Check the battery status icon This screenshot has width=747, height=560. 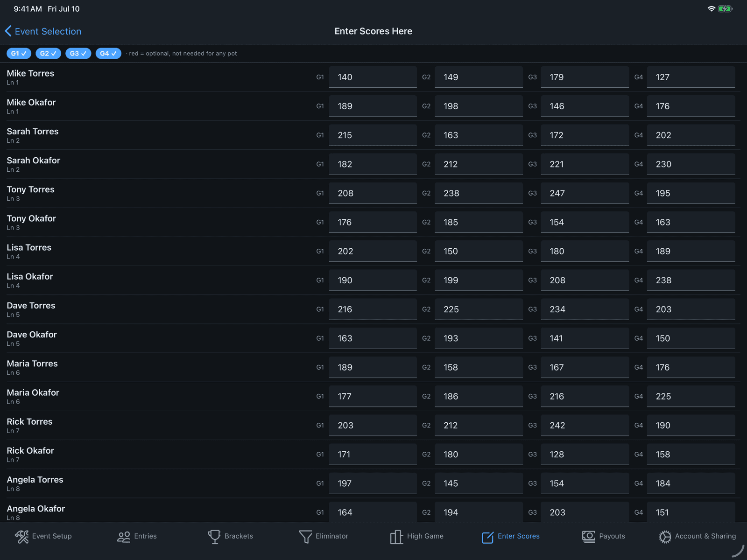point(725,9)
